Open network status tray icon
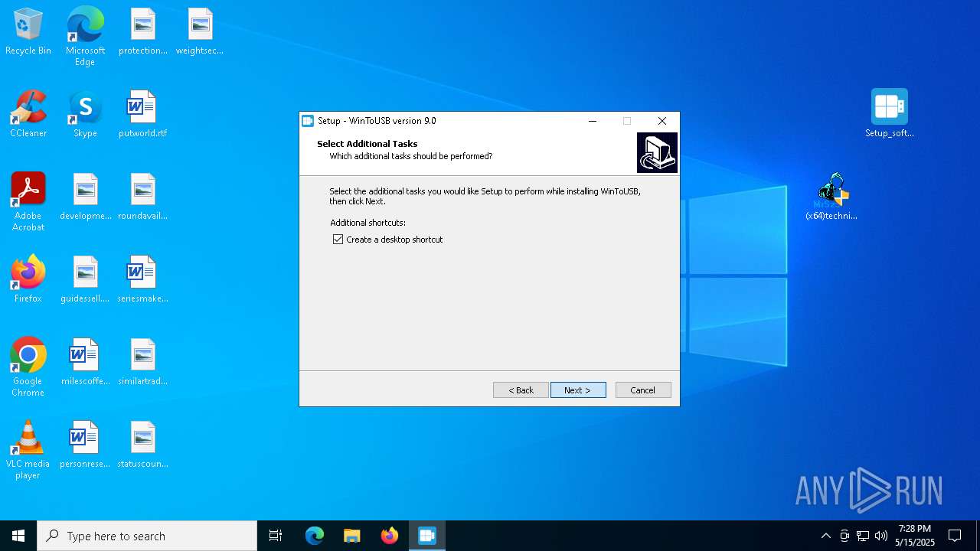The height and width of the screenshot is (551, 980). click(x=863, y=536)
